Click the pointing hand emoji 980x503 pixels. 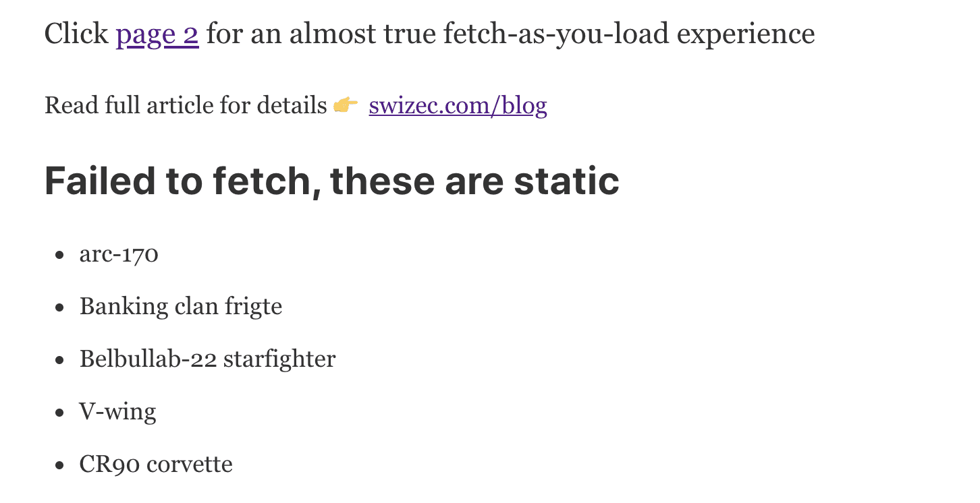[346, 105]
